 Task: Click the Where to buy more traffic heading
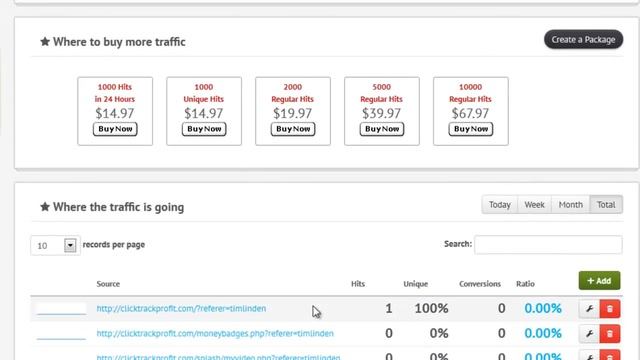[119, 42]
